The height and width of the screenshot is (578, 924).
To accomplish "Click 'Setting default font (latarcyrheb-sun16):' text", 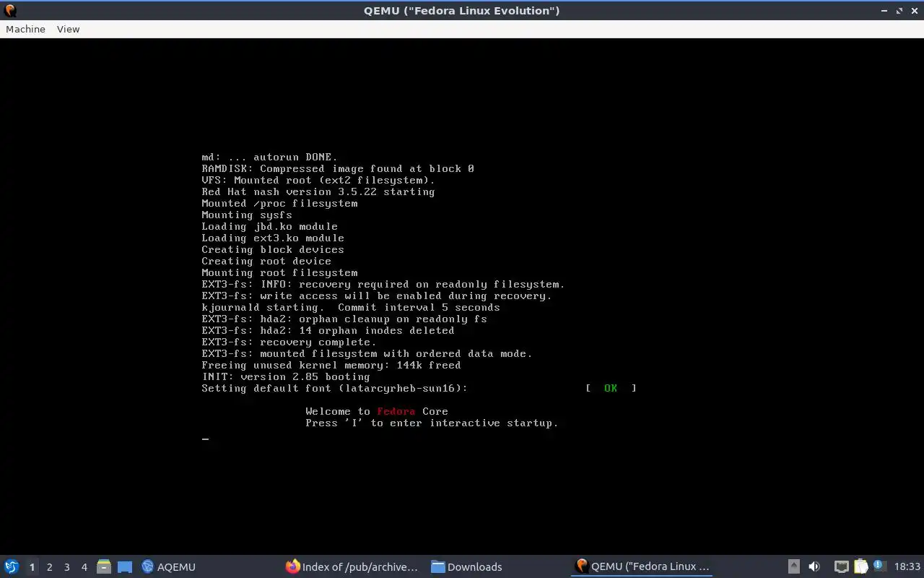I will coord(334,388).
